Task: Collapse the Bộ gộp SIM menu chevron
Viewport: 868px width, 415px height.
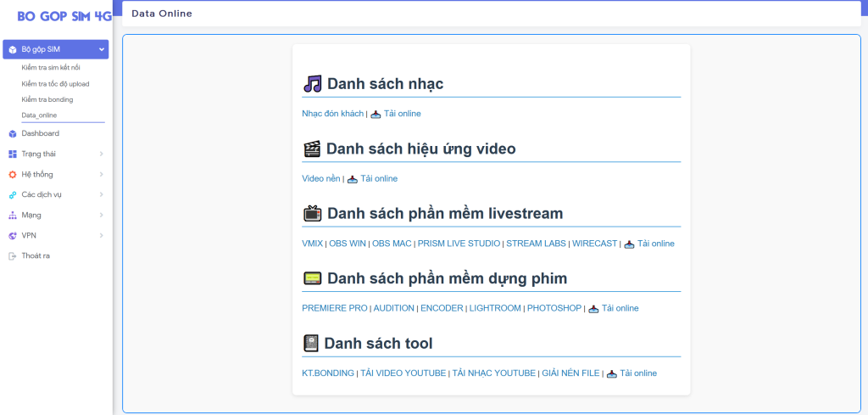Action: pos(102,49)
